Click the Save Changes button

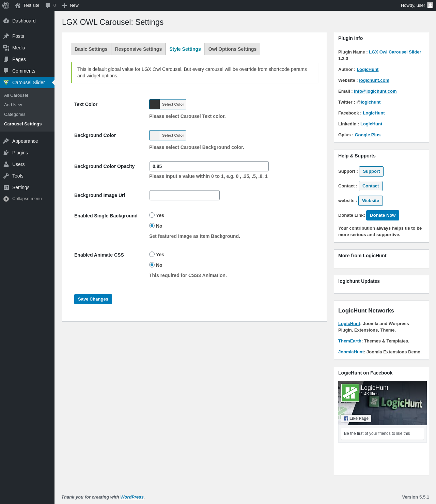point(93,299)
